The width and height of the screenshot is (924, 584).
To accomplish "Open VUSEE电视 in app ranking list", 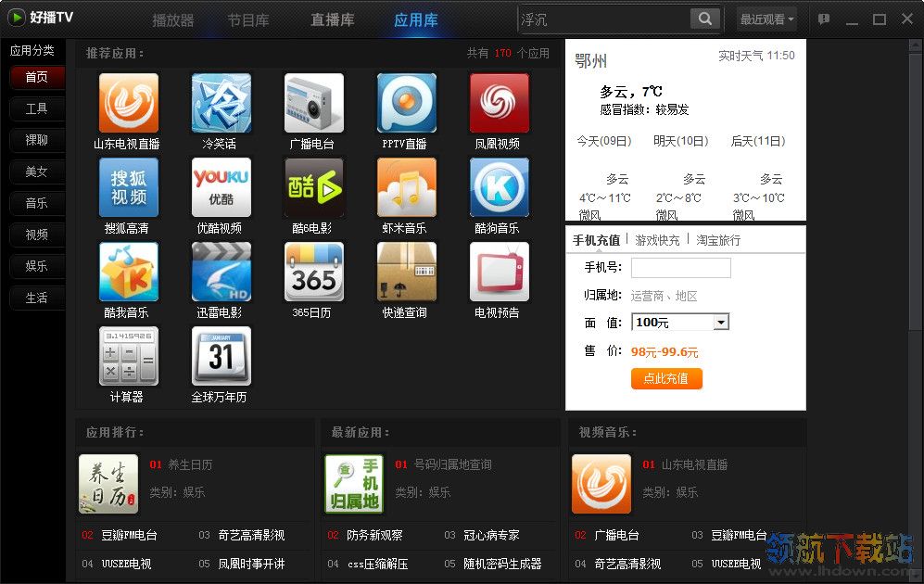I will (126, 564).
